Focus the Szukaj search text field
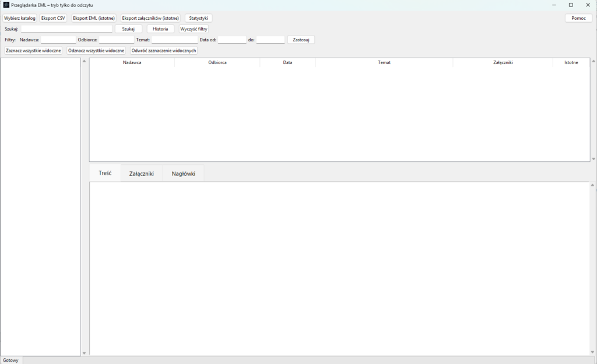Screen dimensions: 597x364 [66, 29]
